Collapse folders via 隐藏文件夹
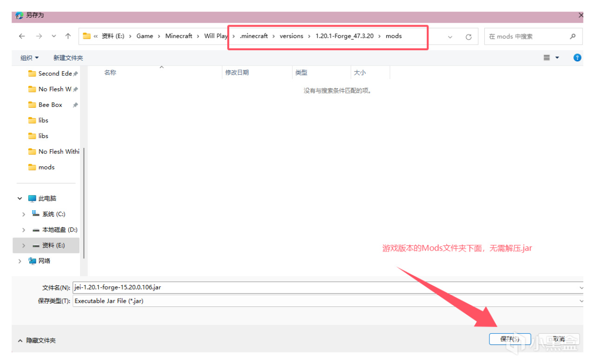595x364 pixels. (x=37, y=341)
